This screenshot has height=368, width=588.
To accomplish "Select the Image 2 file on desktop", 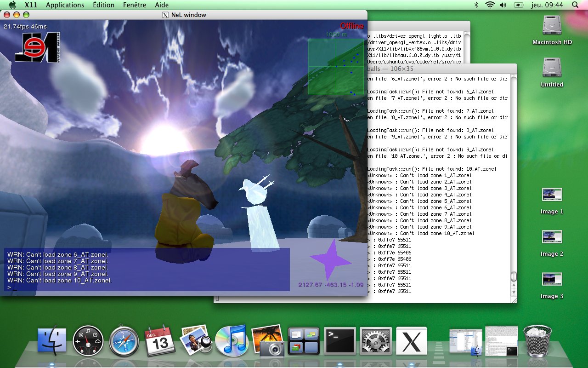I will [552, 237].
